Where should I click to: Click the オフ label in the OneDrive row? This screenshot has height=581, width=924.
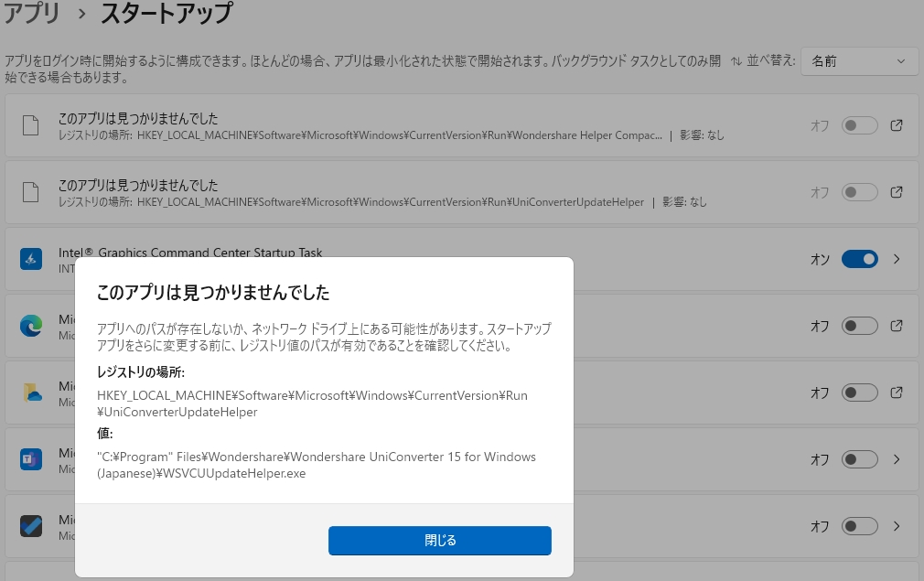click(x=820, y=393)
